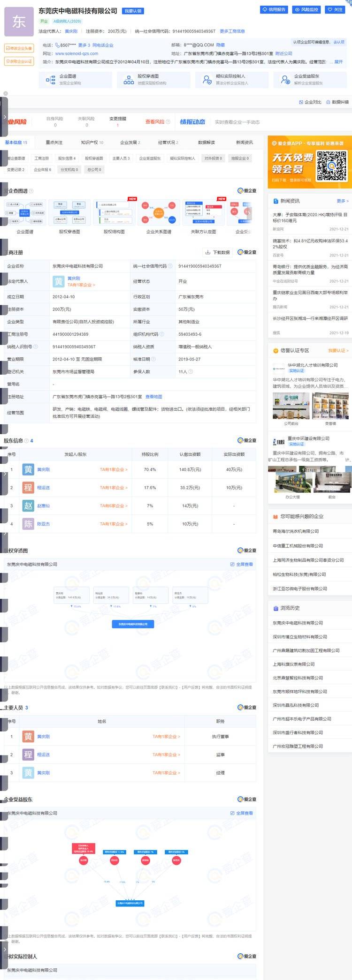Image resolution: width=352 pixels, height=980 pixels.
Task: Hide the email address with 隐藏
Action: click(x=220, y=45)
